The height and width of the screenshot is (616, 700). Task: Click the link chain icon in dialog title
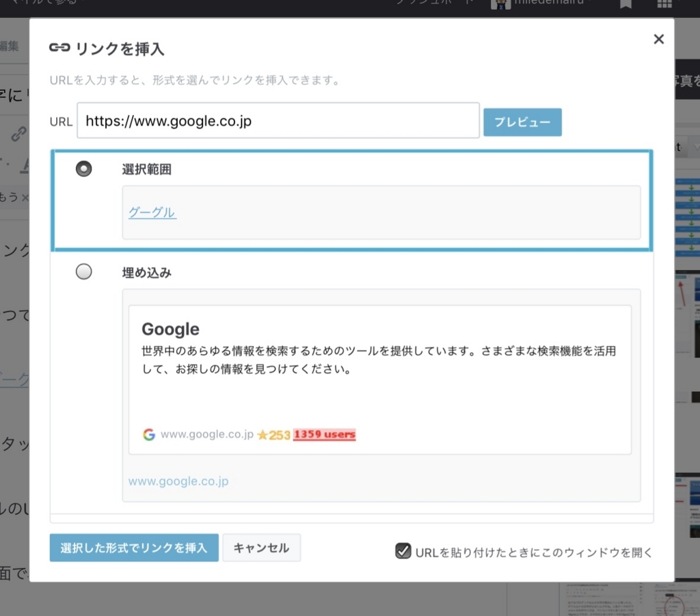click(59, 47)
